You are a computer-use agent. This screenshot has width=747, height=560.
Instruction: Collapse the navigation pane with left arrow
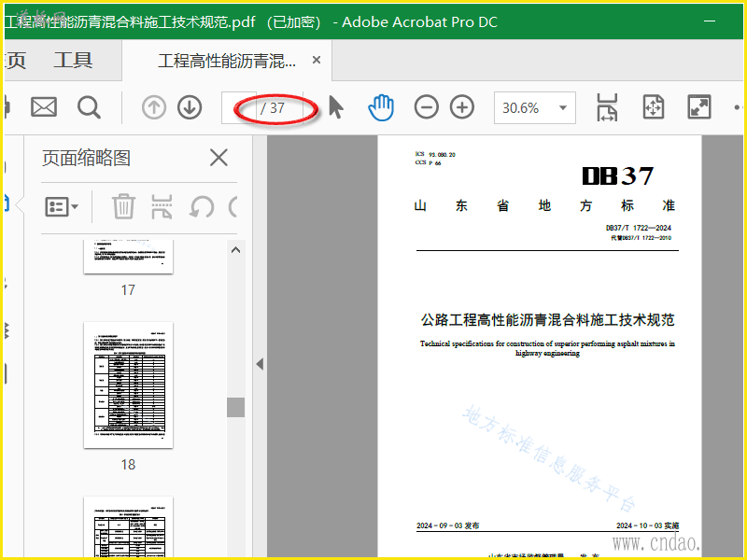260,364
